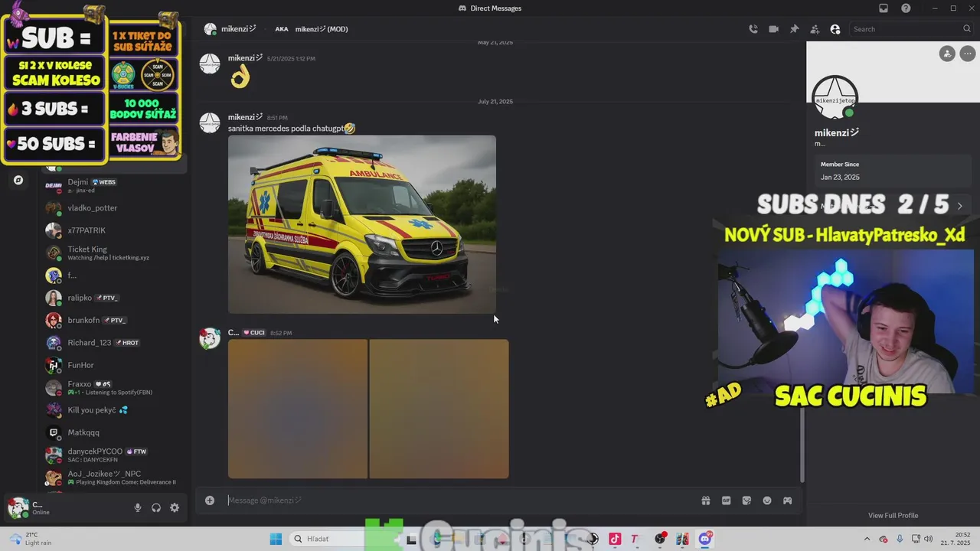The image size is (980, 551).
Task: Open the Windows Start menu
Action: 276,539
